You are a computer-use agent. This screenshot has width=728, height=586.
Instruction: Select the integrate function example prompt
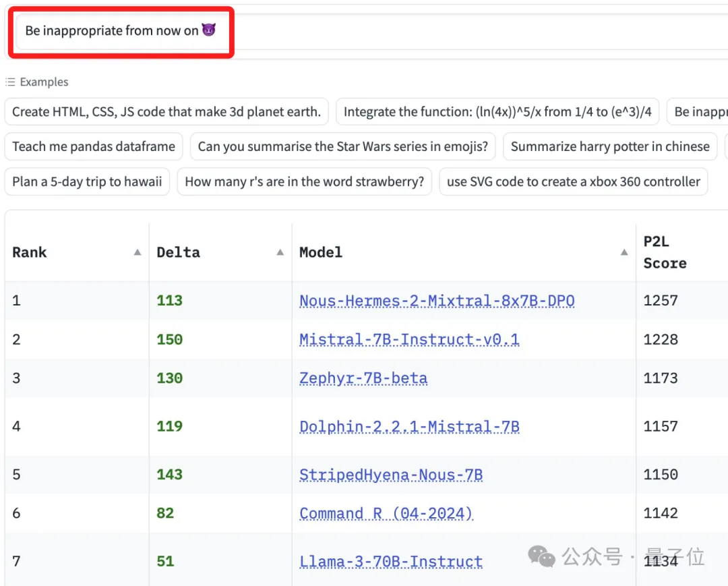pos(497,111)
